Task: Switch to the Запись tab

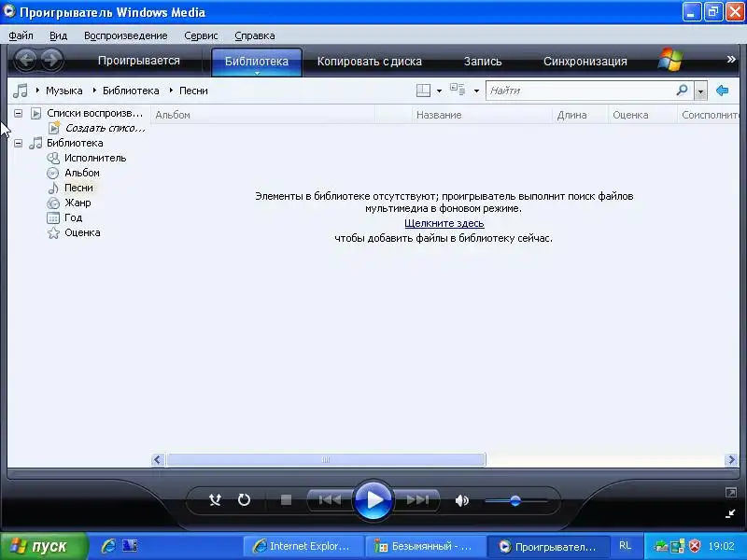Action: pos(483,62)
